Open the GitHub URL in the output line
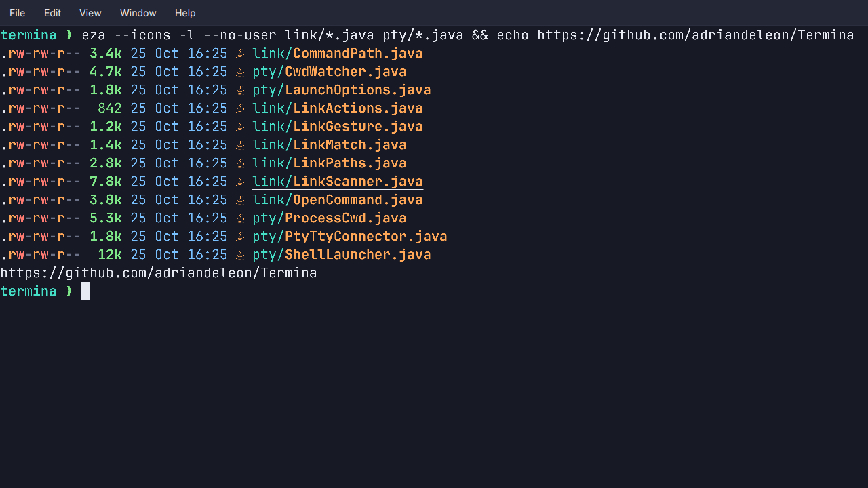Viewport: 868px width, 488px height. coord(159,273)
